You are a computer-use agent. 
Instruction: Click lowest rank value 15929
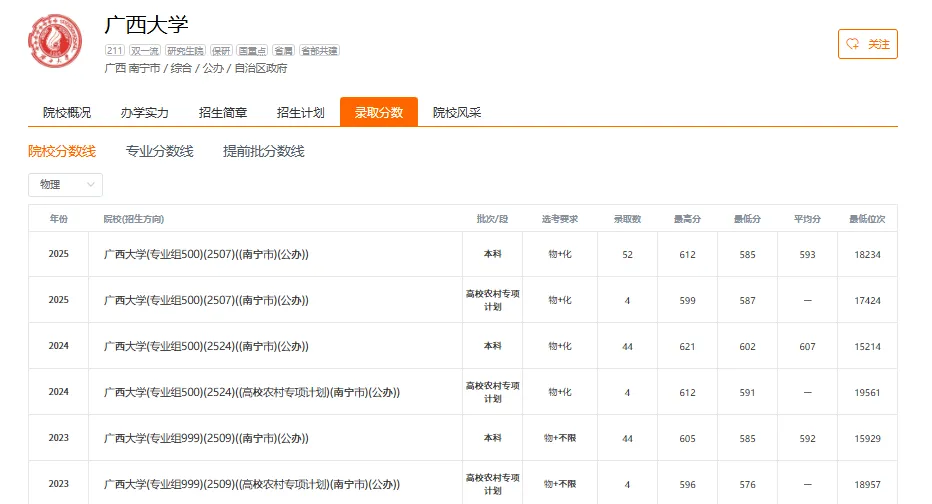point(867,439)
